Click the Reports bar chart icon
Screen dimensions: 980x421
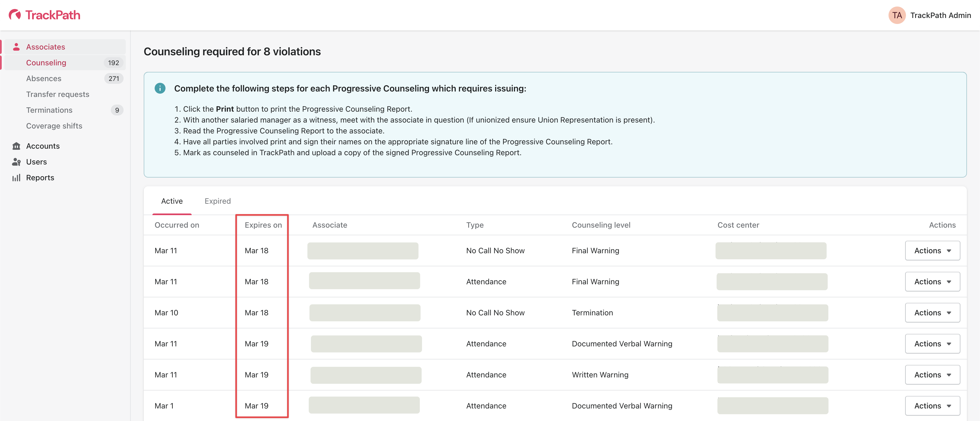pos(16,178)
